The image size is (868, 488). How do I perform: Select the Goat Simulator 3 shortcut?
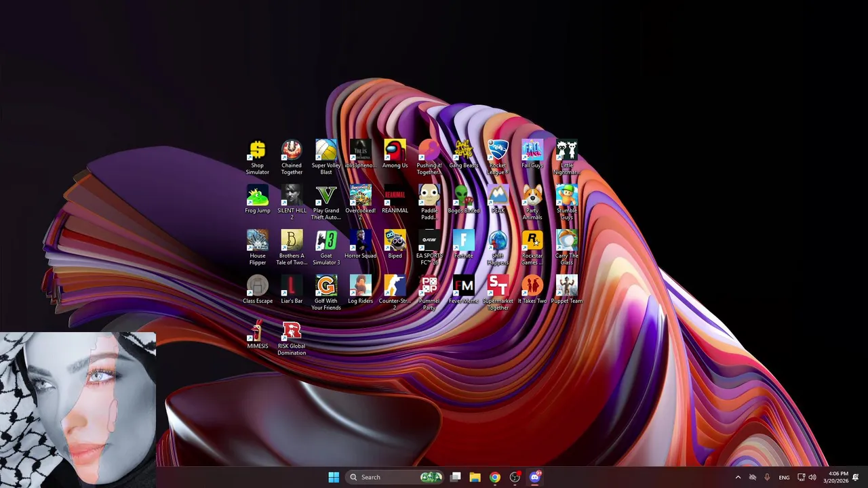pos(326,247)
